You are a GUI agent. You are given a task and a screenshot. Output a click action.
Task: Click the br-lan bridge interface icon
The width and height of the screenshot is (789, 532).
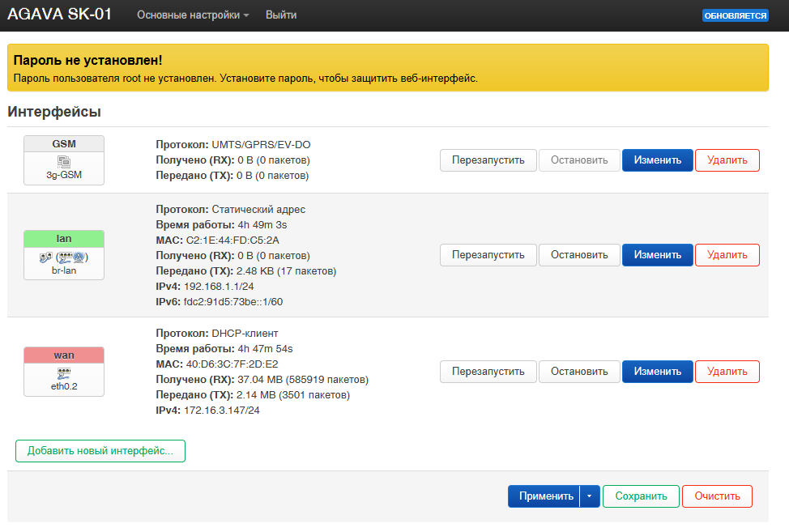(64, 257)
